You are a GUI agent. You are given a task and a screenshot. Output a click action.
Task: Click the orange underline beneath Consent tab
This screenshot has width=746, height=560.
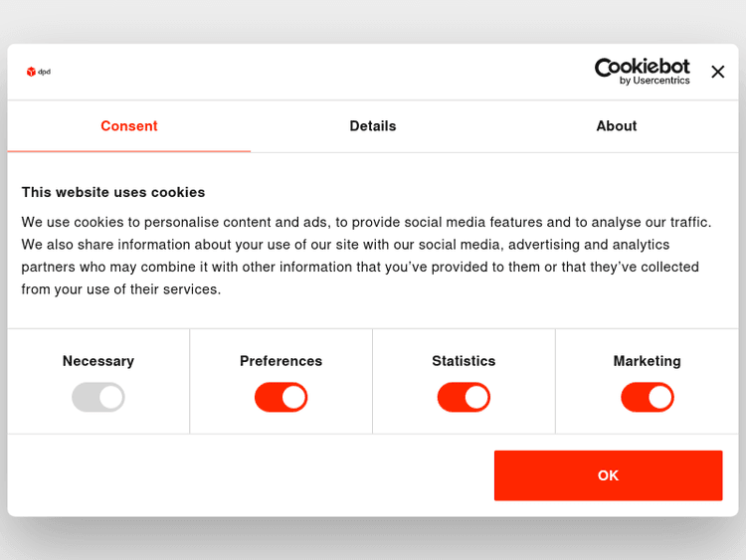(x=129, y=151)
